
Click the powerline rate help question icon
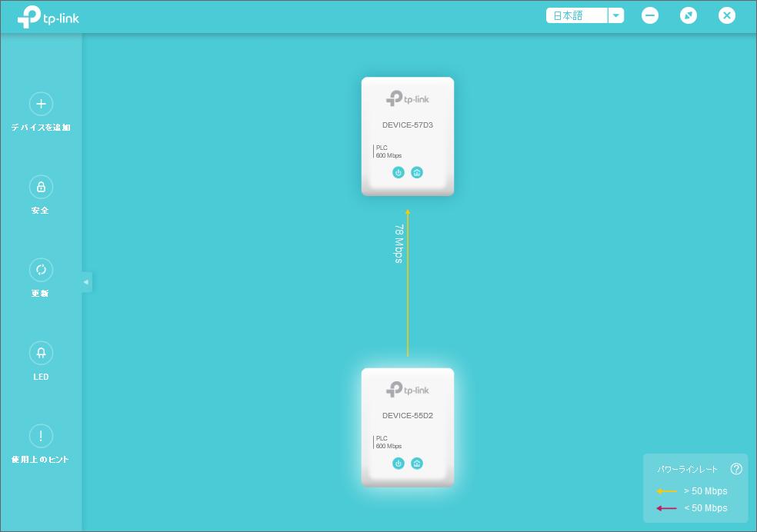tap(736, 468)
